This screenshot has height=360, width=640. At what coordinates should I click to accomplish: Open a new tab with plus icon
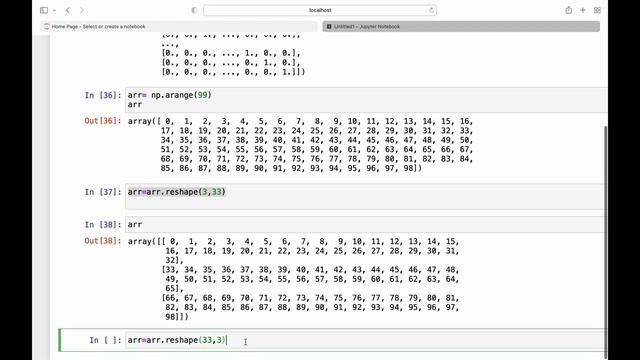pyautogui.click(x=583, y=10)
